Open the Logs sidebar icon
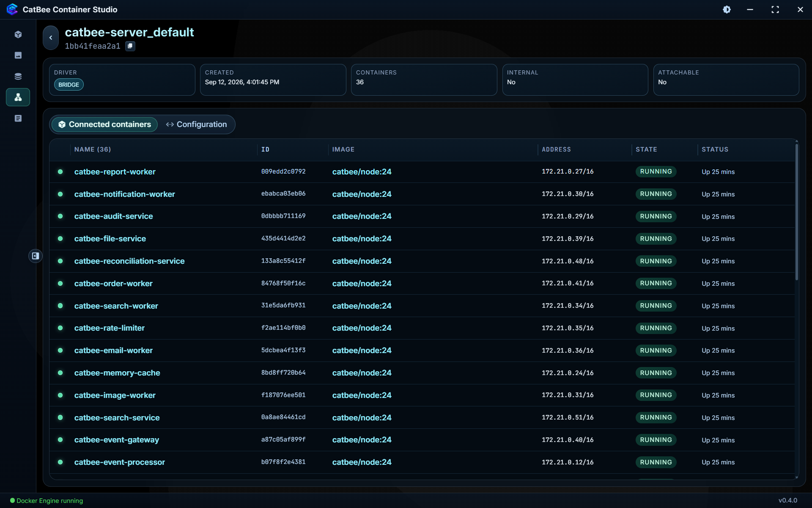 (18, 119)
